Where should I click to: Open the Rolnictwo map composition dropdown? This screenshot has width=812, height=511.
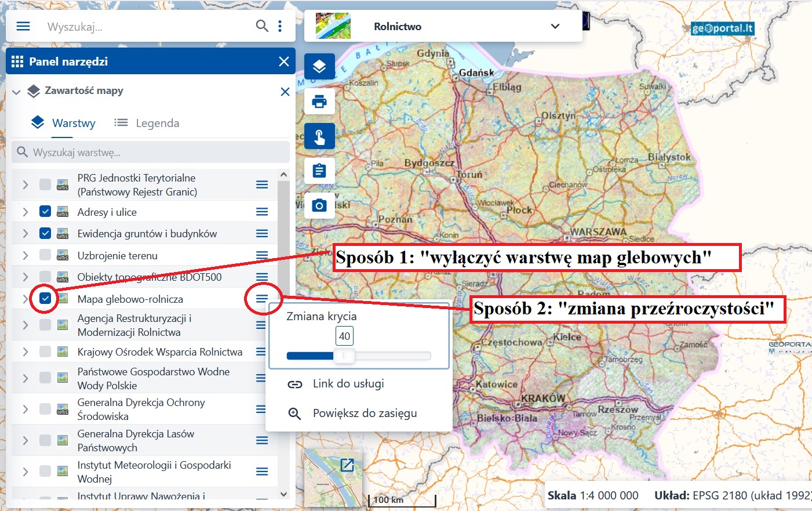pos(555,26)
